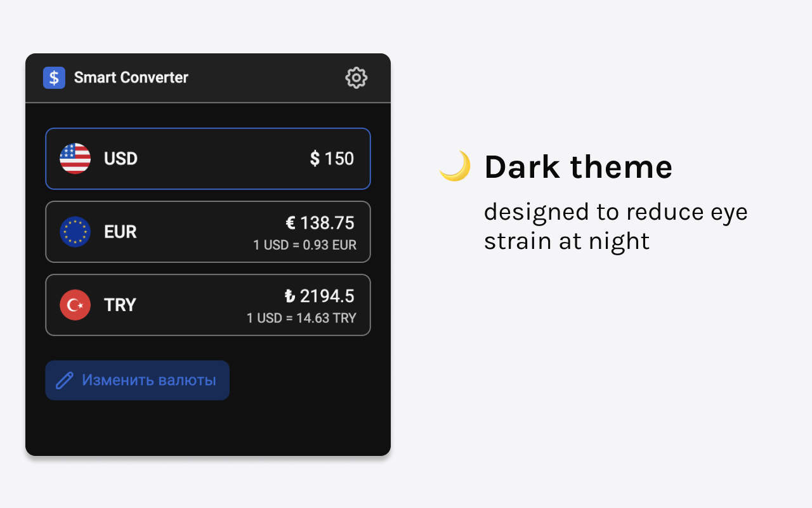Viewport: 812px width, 508px height.
Task: Click the Smart Converter title text
Action: point(131,77)
